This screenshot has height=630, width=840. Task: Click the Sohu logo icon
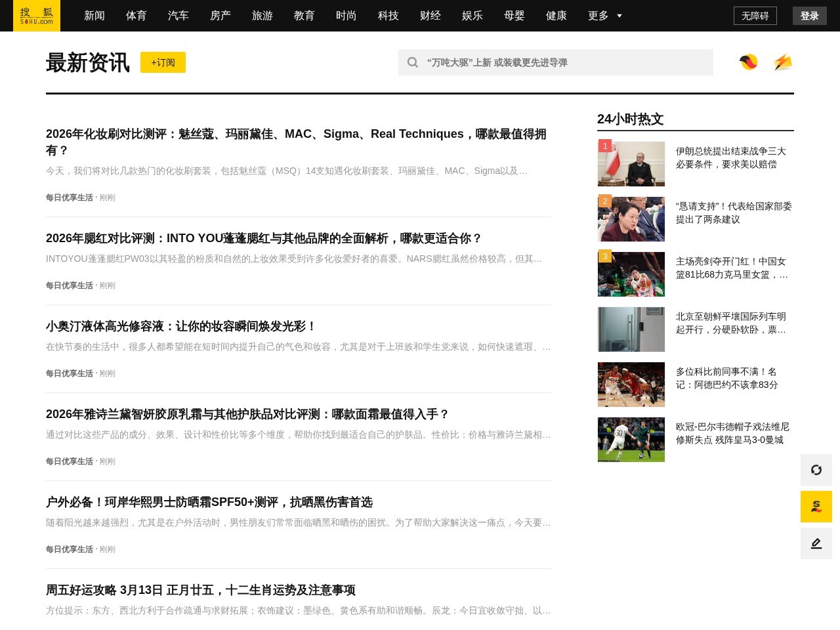pyautogui.click(x=37, y=16)
